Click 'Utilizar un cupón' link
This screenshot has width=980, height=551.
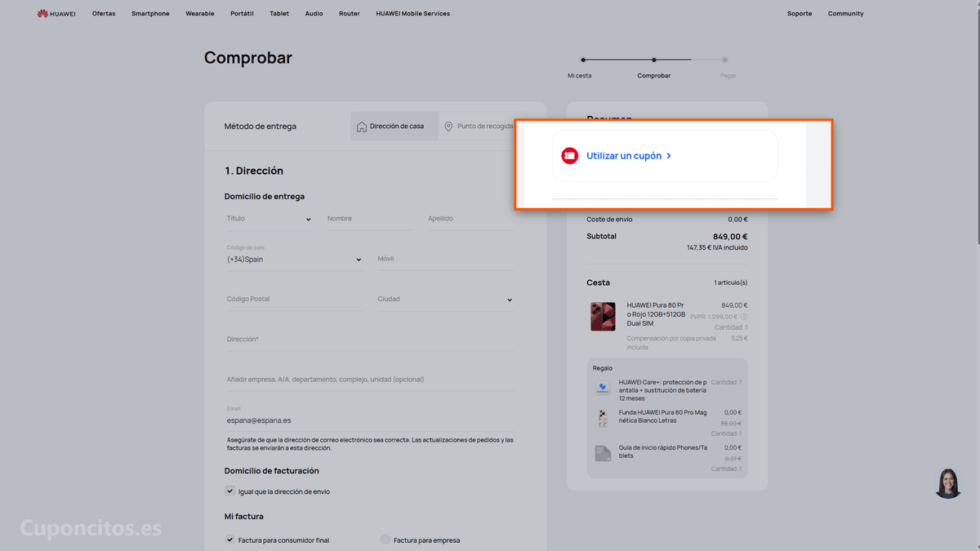pos(624,156)
